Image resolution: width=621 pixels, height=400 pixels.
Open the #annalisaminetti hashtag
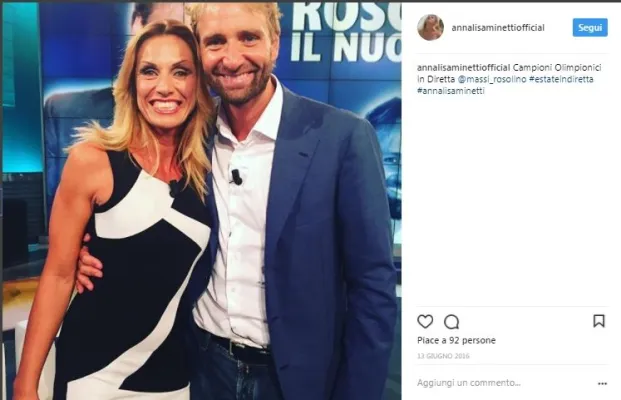click(x=451, y=91)
